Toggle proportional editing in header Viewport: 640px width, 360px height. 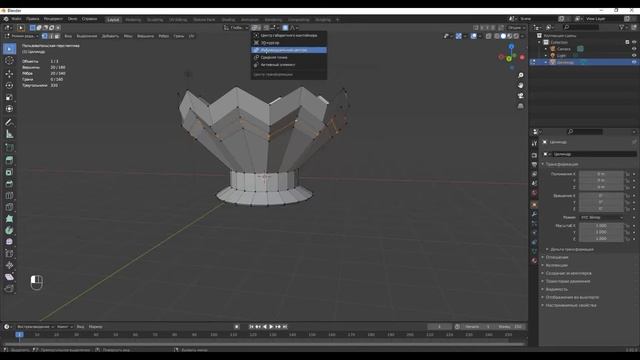click(285, 27)
